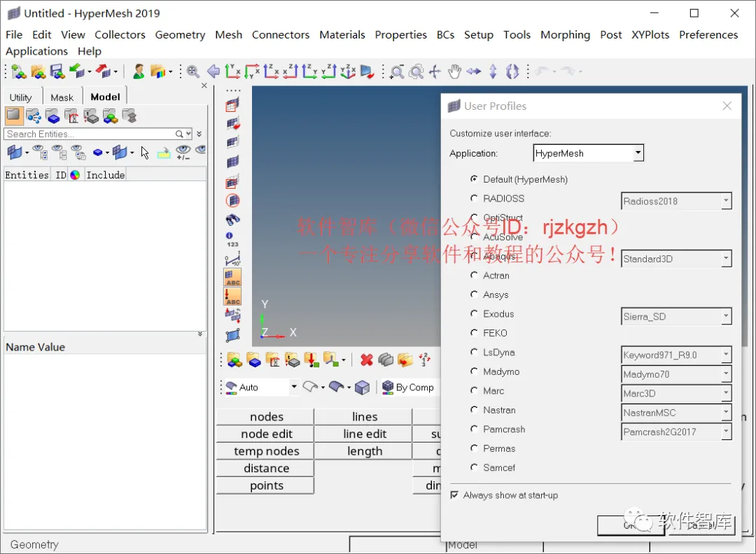Click the numbers 123 display icon
The height and width of the screenshot is (554, 756).
click(232, 239)
